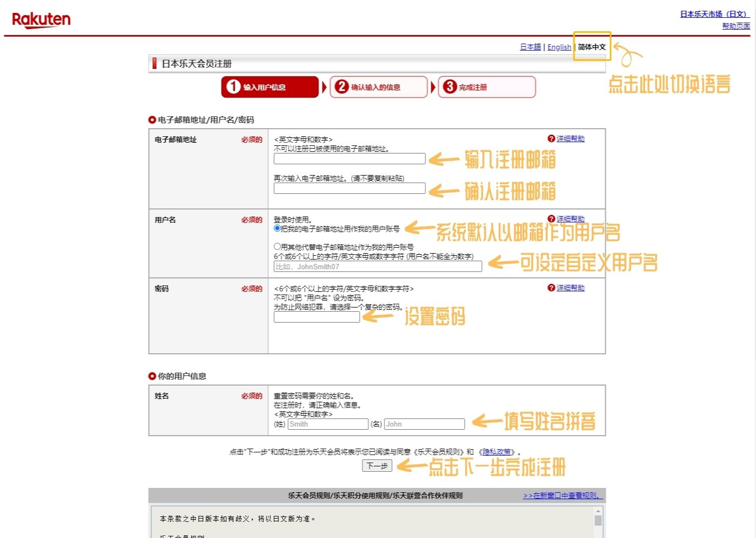
Task: Click step indicator 1 输入用户信息
Action: pyautogui.click(x=269, y=87)
